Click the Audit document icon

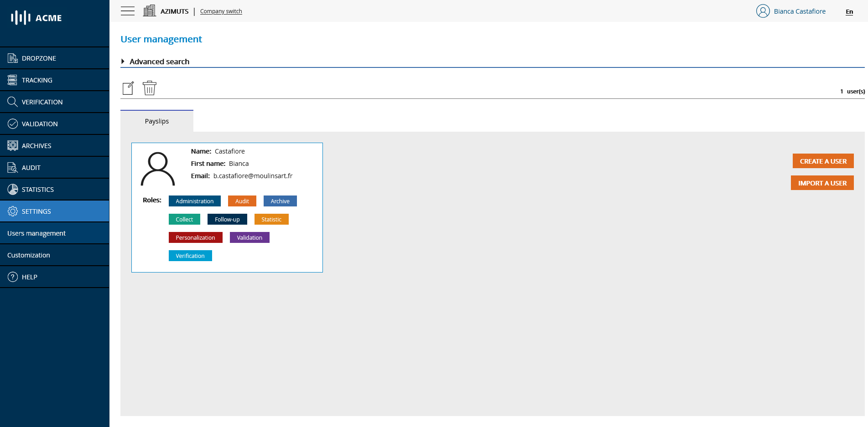[12, 167]
